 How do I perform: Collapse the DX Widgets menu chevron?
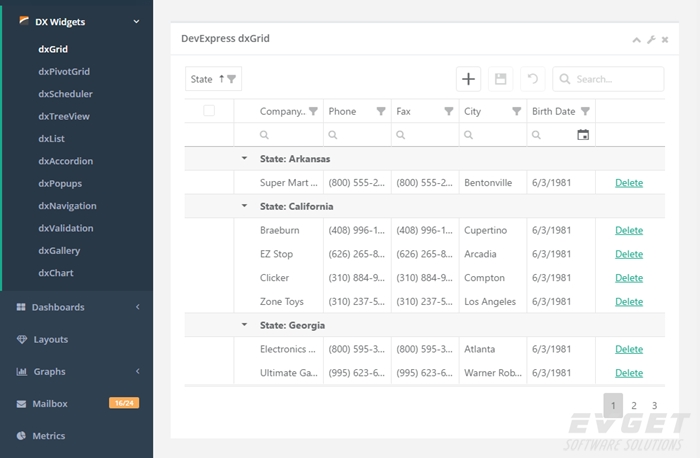pyautogui.click(x=136, y=21)
